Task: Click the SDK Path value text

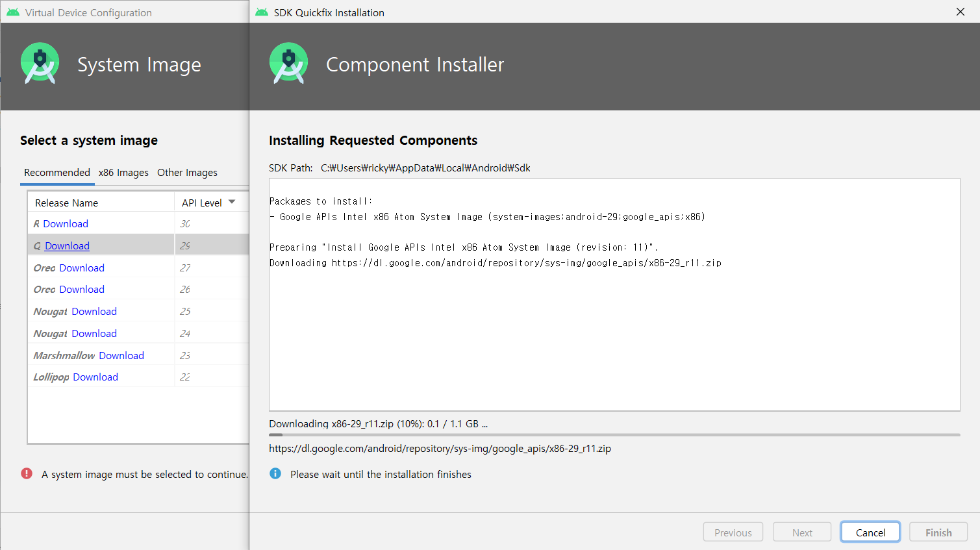Action: 425,168
